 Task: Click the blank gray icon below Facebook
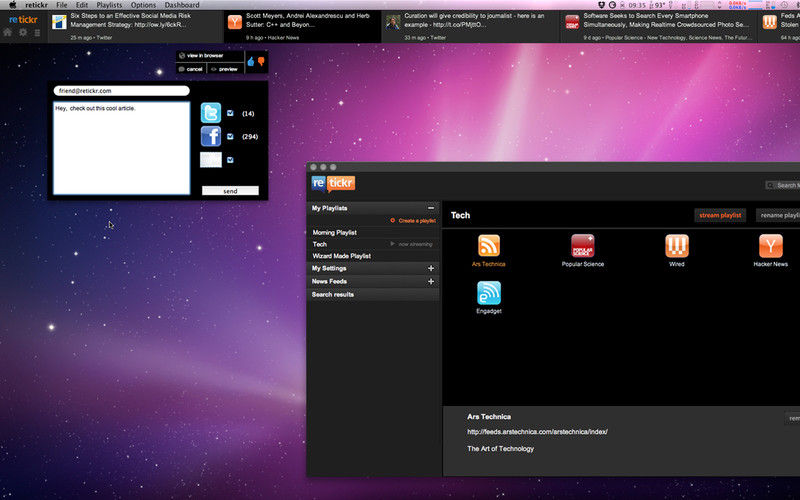(211, 160)
